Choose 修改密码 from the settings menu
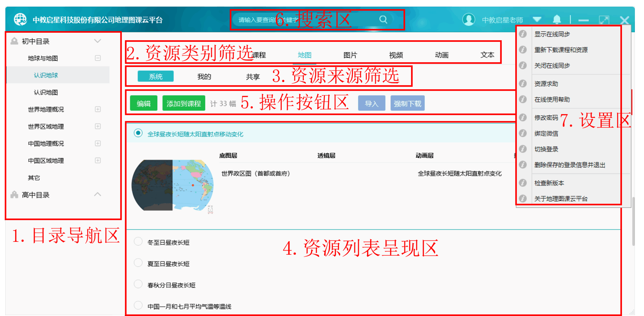644x316 pixels. pos(546,117)
